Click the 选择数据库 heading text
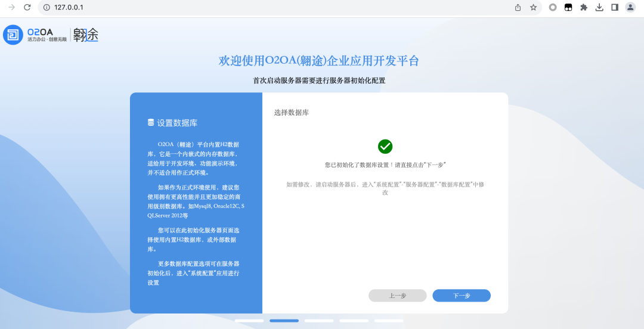 [291, 113]
